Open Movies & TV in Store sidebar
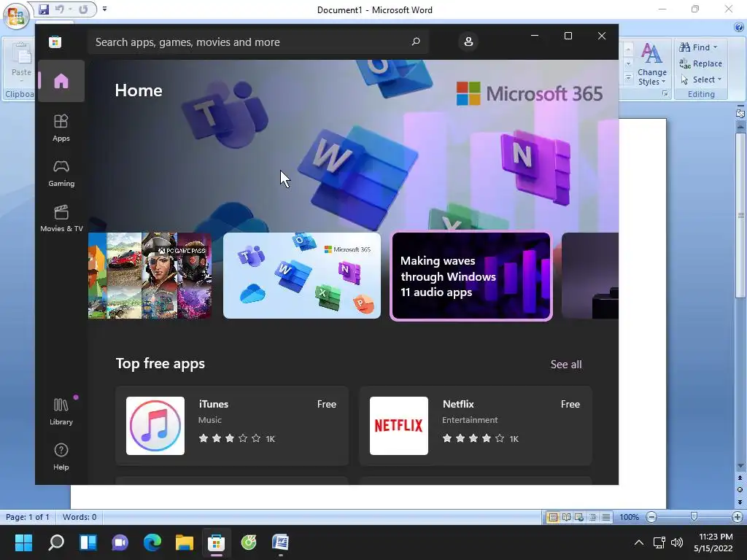This screenshot has width=747, height=560. pos(61,218)
